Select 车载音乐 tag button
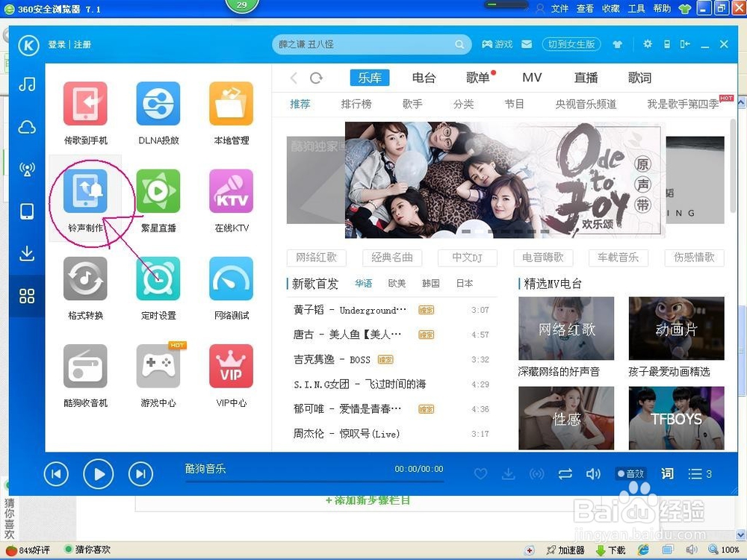Screen dimensions: 747x560 click(619, 258)
